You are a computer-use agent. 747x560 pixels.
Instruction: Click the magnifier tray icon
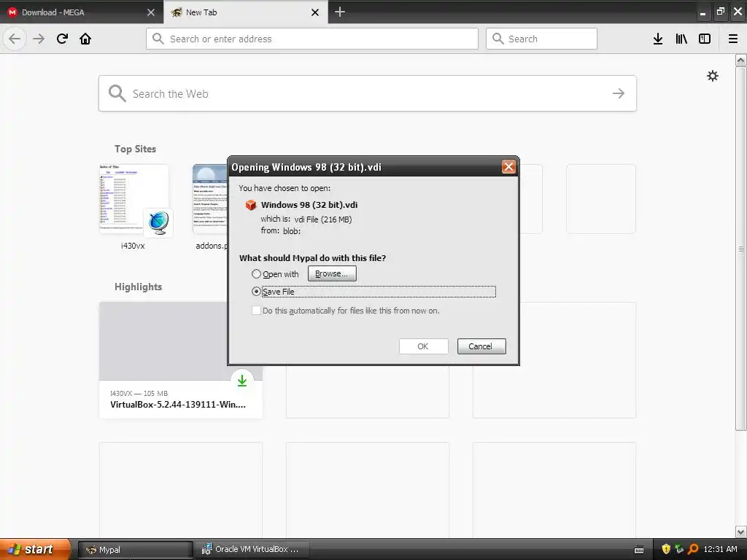click(x=693, y=549)
